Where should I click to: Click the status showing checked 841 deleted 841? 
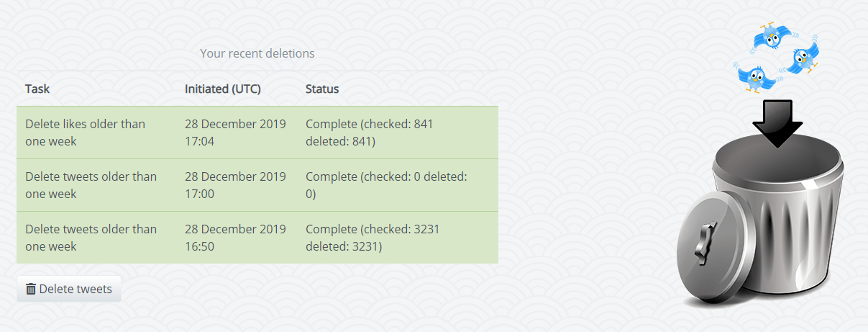370,133
